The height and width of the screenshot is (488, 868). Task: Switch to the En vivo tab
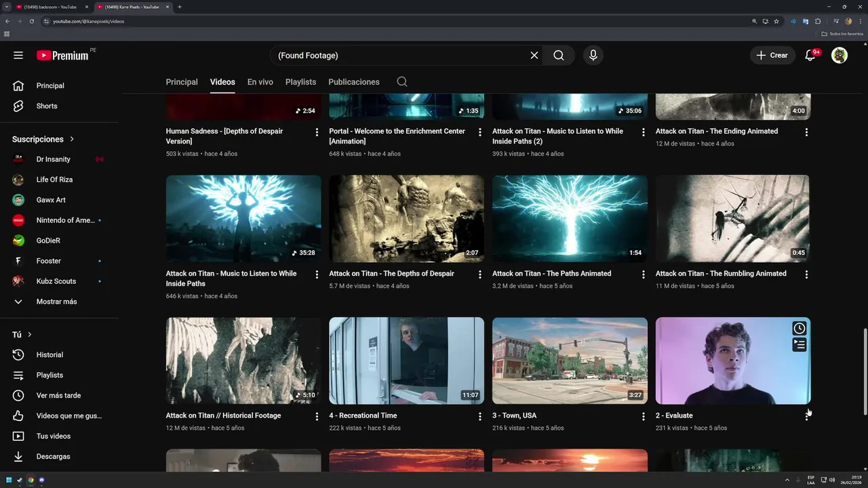tap(260, 82)
